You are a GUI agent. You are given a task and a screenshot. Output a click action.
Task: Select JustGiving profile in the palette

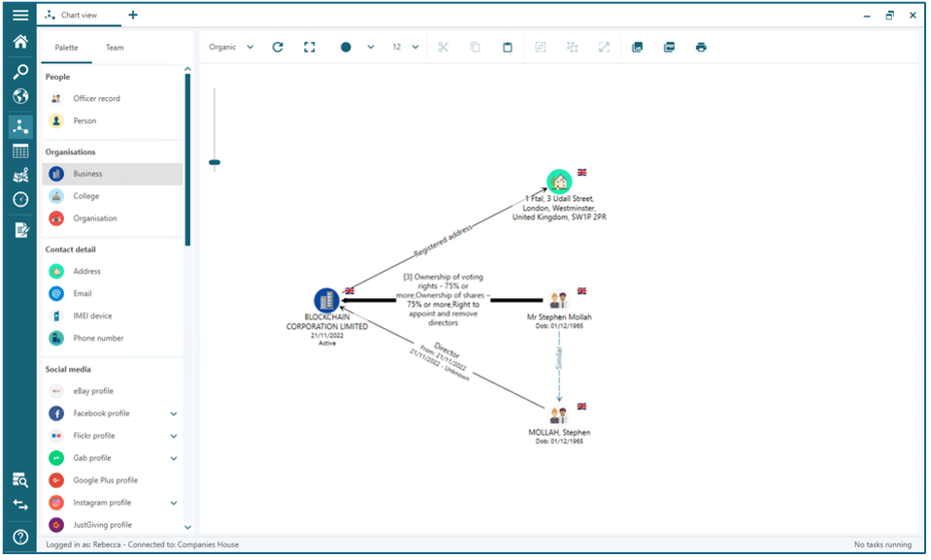pos(113,525)
